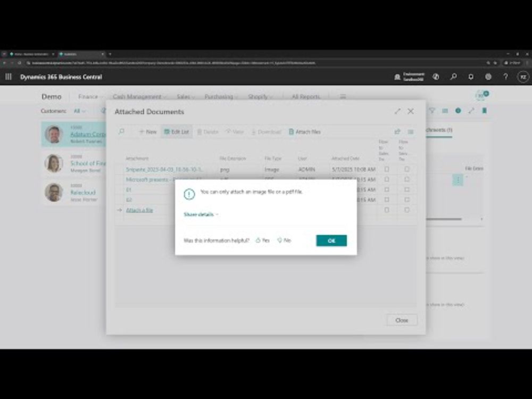Click Yes thumbs-up for helpful feedback
The image size is (532, 399).
coord(263,240)
